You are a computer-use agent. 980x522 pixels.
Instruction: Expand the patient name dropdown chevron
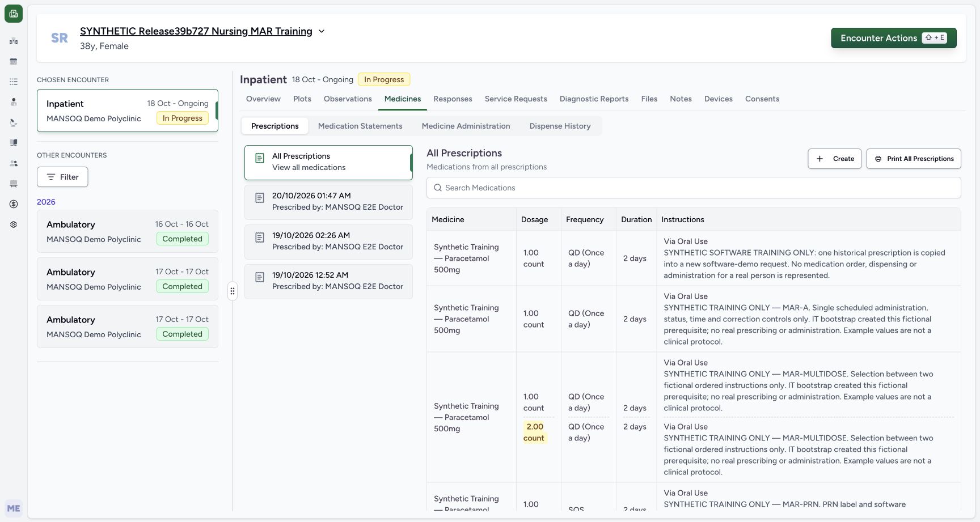(322, 31)
